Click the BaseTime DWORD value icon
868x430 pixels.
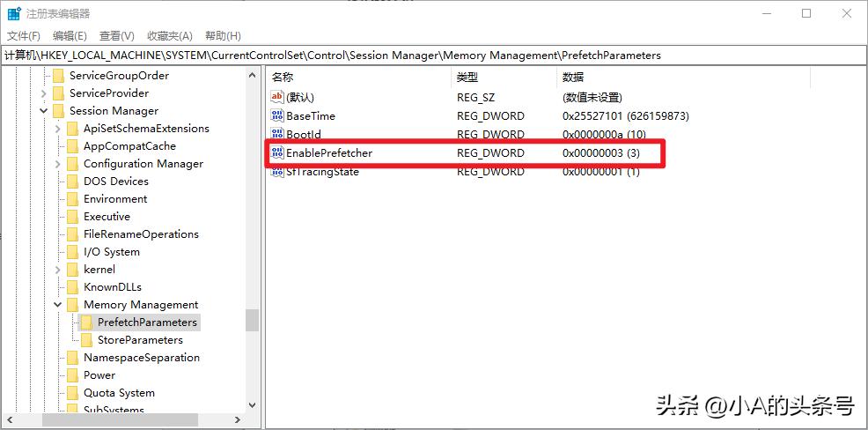pos(276,115)
